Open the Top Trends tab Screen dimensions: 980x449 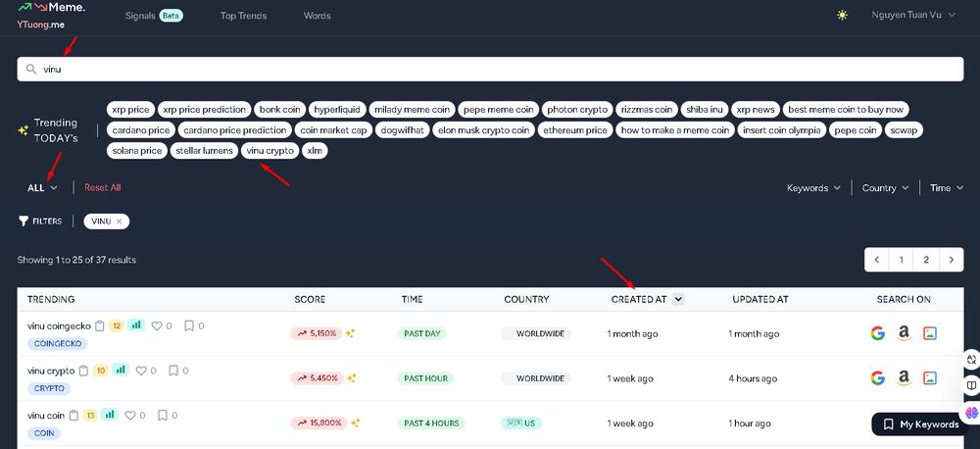pos(243,16)
